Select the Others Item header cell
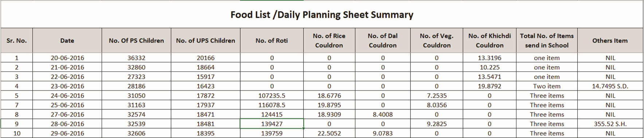The height and width of the screenshot is (138, 644). [x=610, y=40]
